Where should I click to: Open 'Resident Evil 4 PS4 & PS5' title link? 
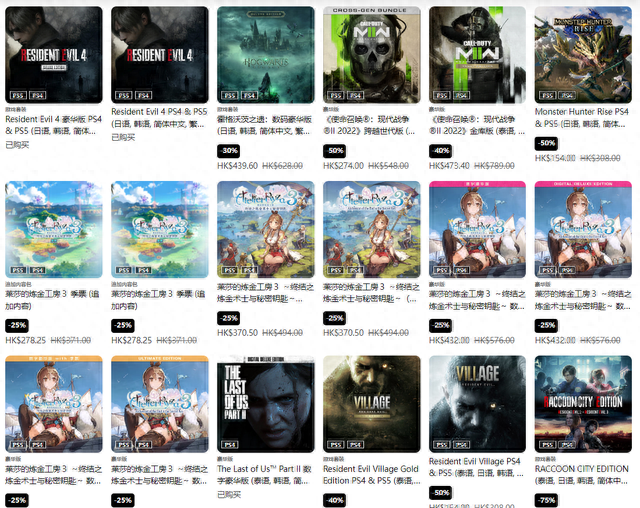pos(159,118)
